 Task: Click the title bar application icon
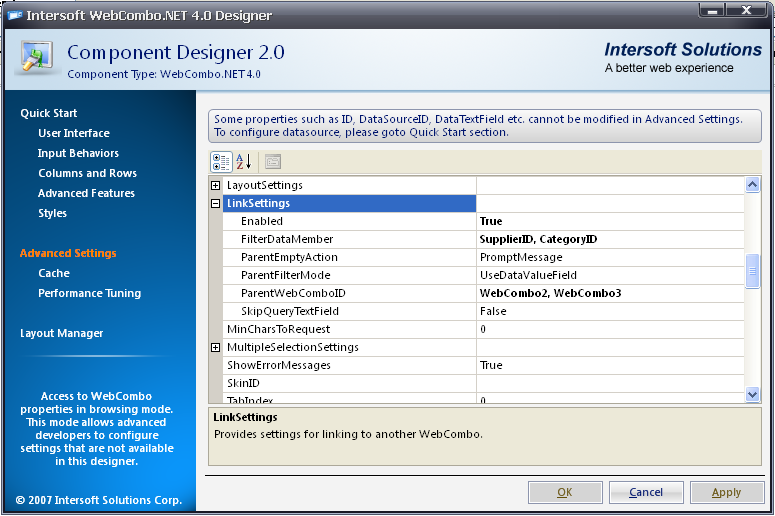pyautogui.click(x=15, y=15)
